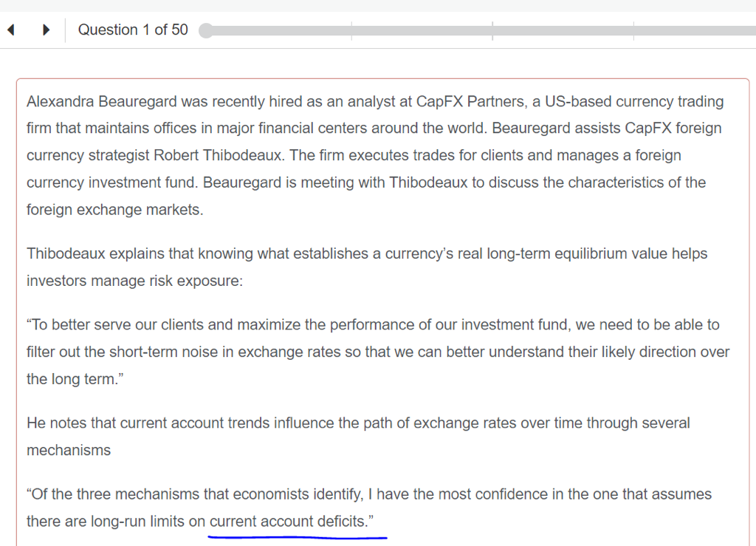Click the "Question 1 of 50" counter
Viewport: 756px width, 546px height.
pyautogui.click(x=133, y=30)
